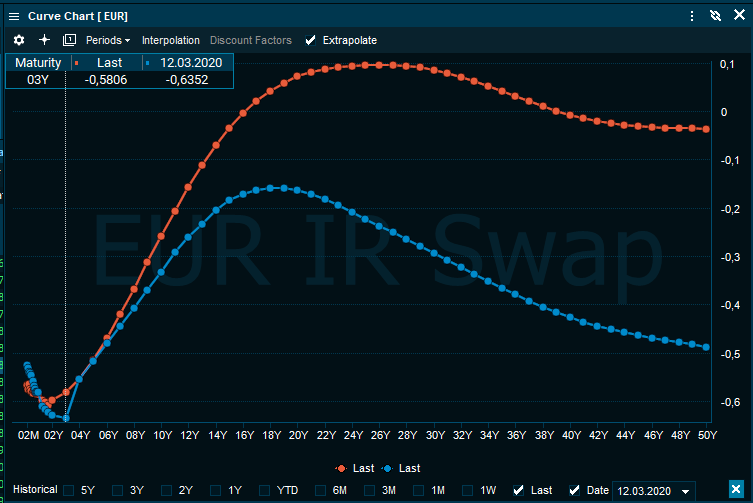Click the red Last legend marker
Image resolution: width=753 pixels, height=503 pixels.
pyautogui.click(x=341, y=468)
